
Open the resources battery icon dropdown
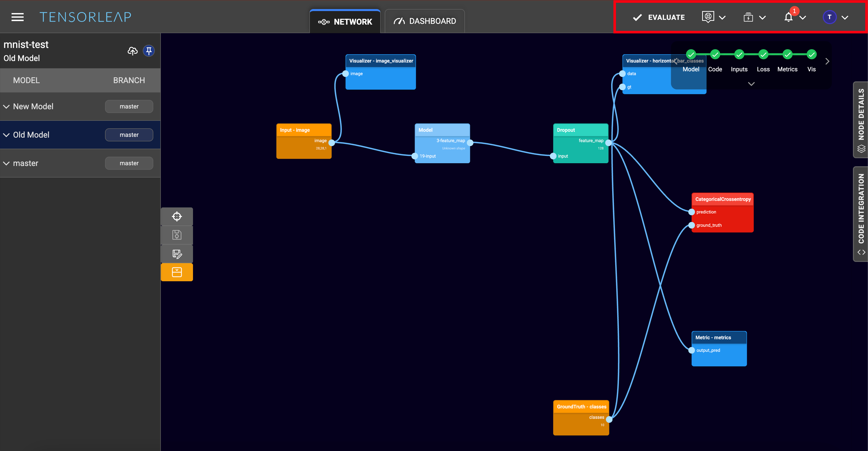click(x=748, y=17)
